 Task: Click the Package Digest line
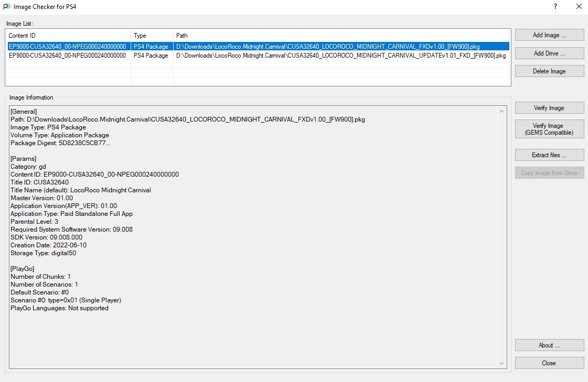60,143
